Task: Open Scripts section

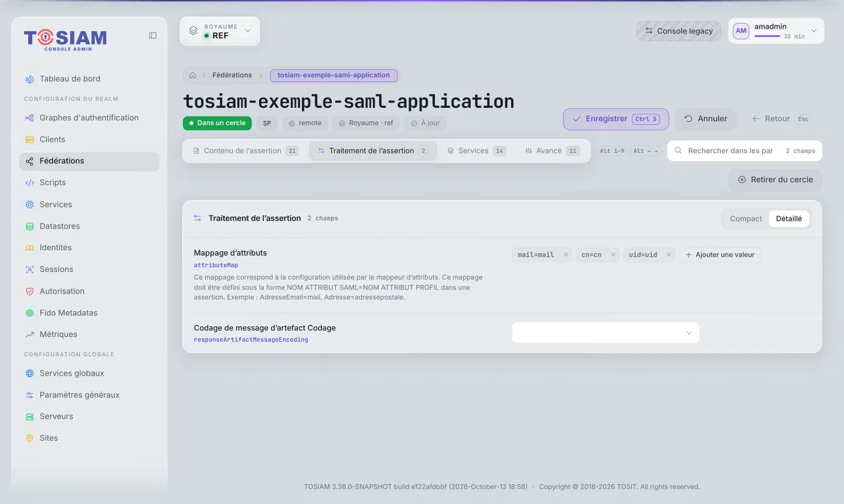Action: 89,183
